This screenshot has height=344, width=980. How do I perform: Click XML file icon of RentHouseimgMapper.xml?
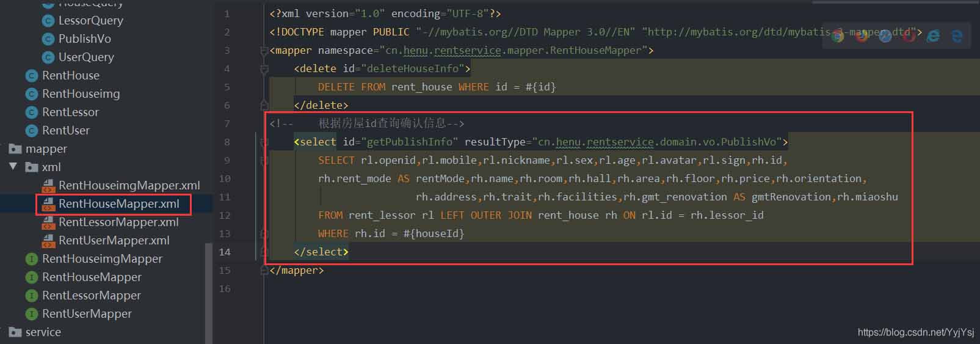click(48, 186)
